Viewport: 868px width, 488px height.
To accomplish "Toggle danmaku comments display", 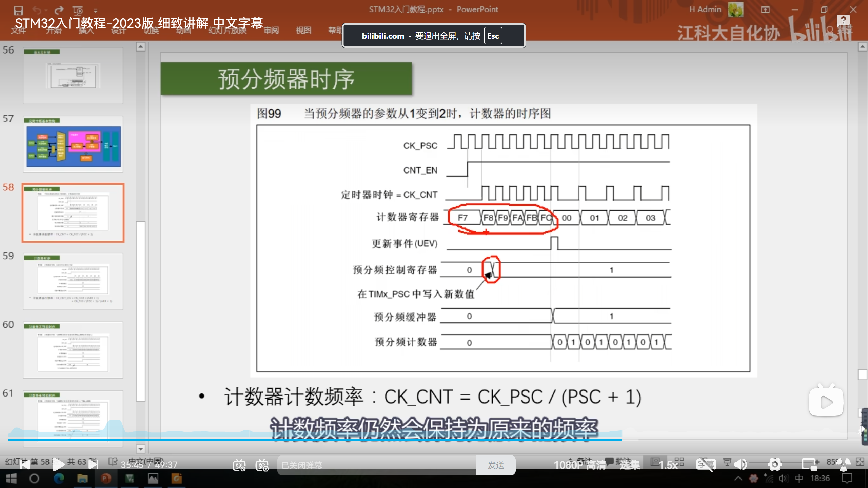I will pos(239,465).
